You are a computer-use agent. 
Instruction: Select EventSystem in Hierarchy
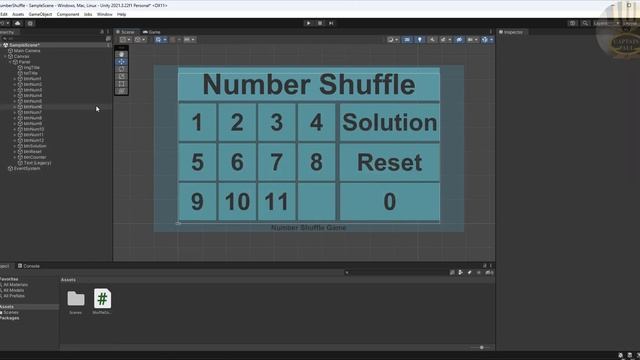(x=27, y=168)
